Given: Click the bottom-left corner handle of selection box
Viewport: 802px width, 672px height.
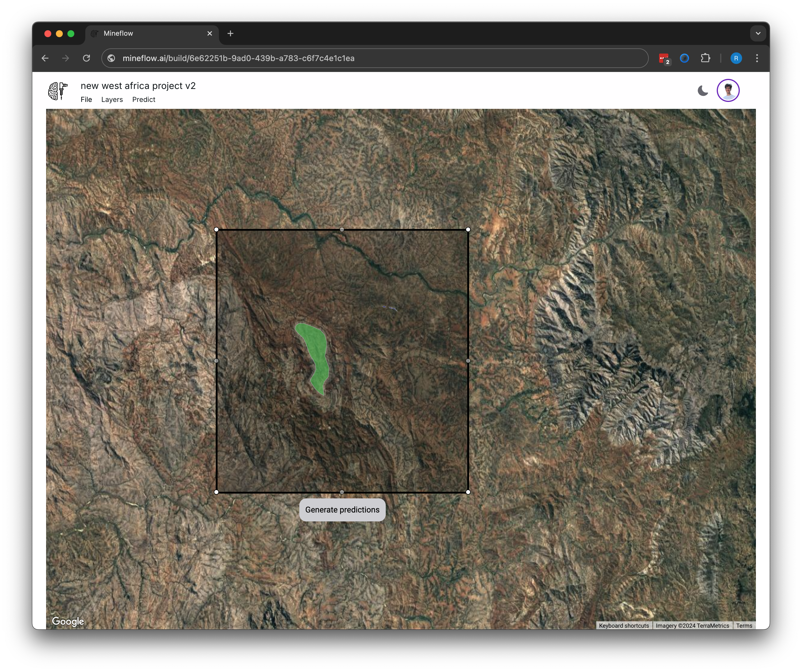Looking at the screenshot, I should [x=217, y=492].
